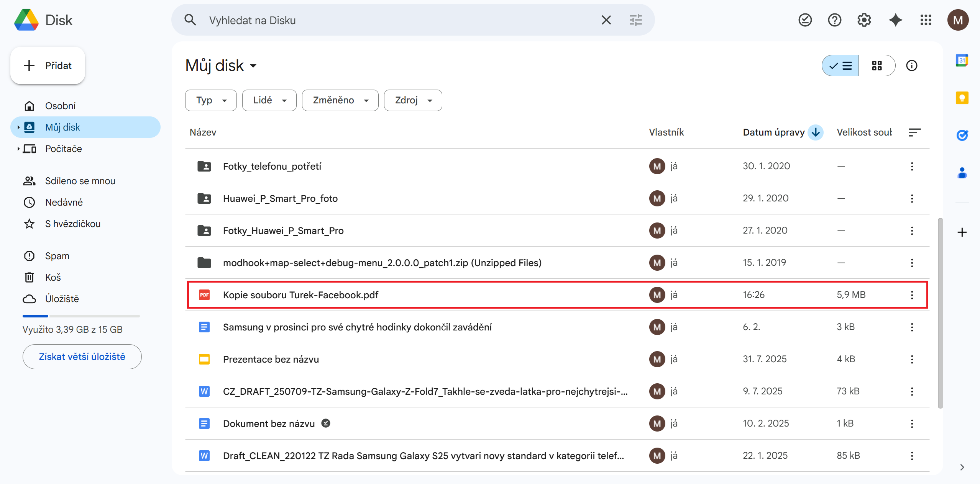Open the Gemini sparkle icon

coord(895,20)
